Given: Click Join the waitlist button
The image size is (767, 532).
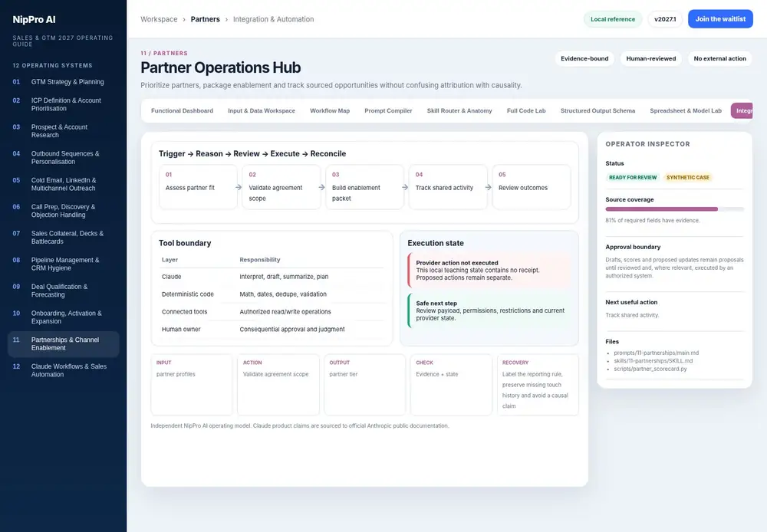Looking at the screenshot, I should coord(720,19).
